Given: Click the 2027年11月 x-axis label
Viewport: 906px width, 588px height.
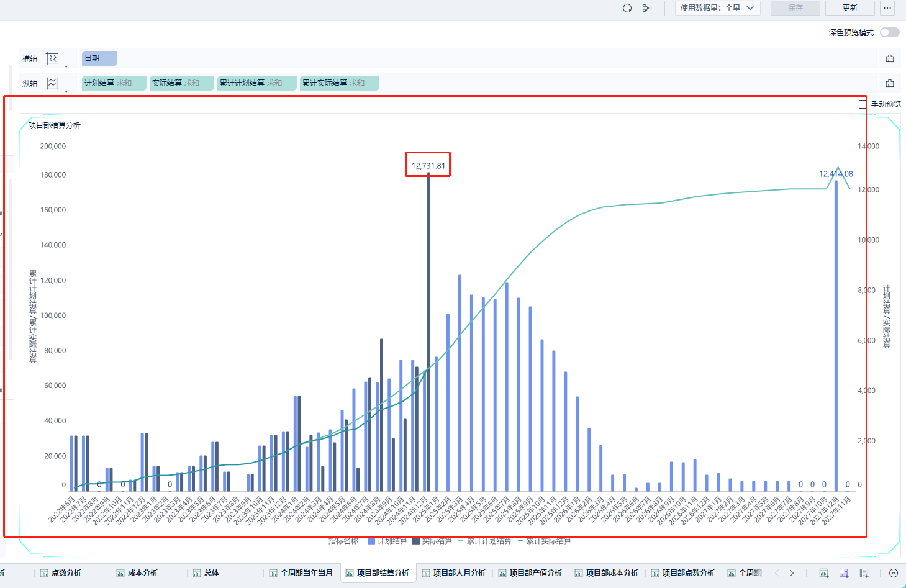Looking at the screenshot, I should [x=836, y=510].
